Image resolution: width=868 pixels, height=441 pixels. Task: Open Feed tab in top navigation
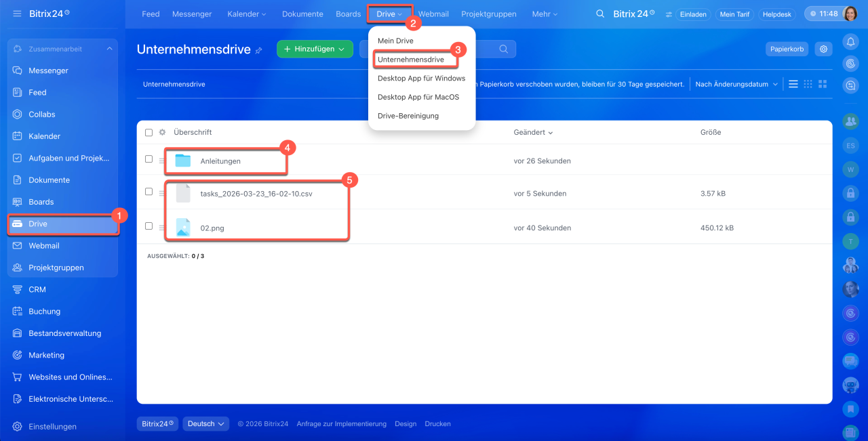[151, 14]
